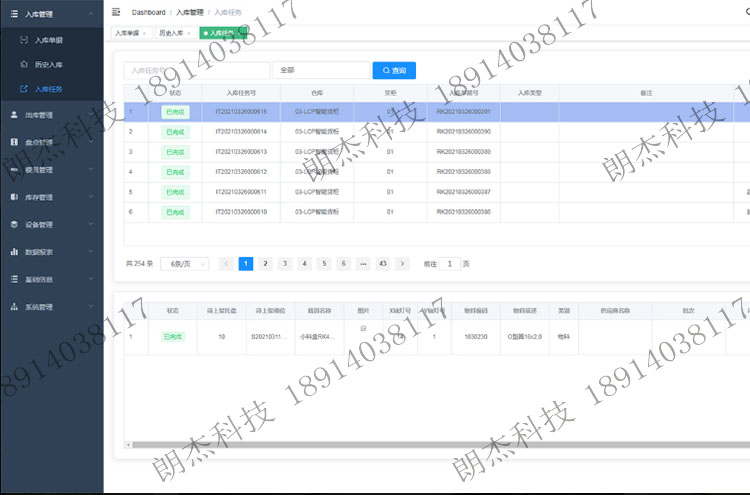Click Dashboard in the breadcrumb
The height and width of the screenshot is (495, 750).
click(x=148, y=12)
